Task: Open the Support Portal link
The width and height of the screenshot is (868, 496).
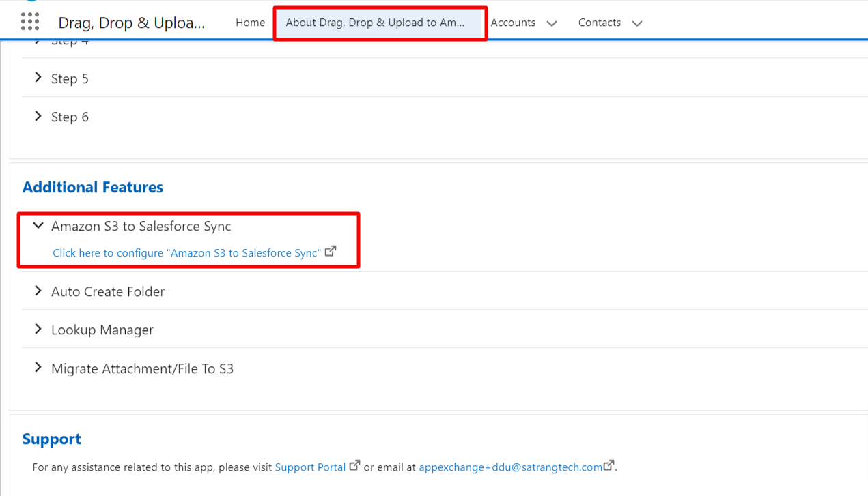Action: tap(310, 467)
